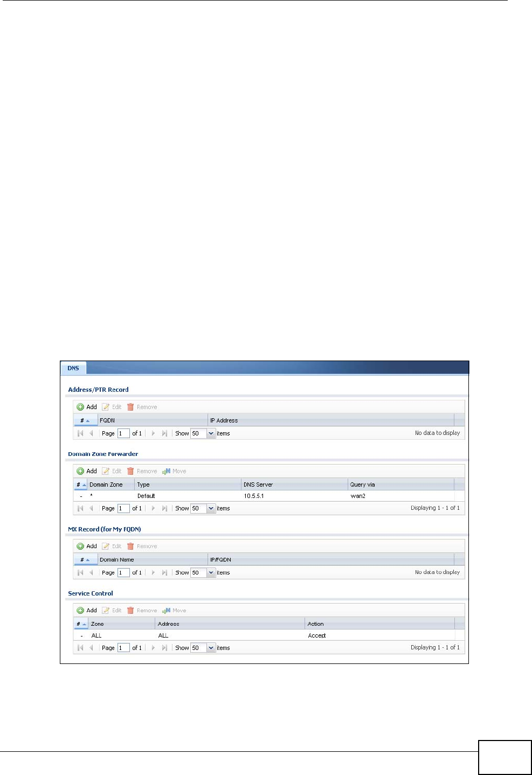Go to first page in MX Record pager

(x=80, y=572)
